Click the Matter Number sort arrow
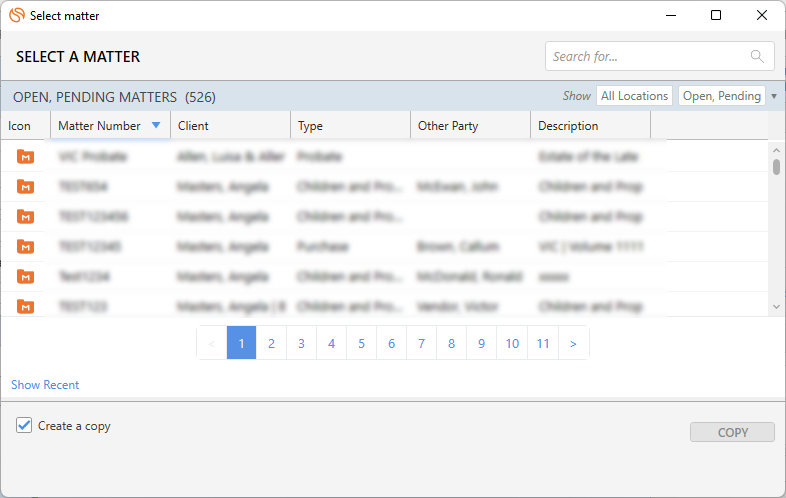This screenshot has height=498, width=786. click(x=156, y=125)
